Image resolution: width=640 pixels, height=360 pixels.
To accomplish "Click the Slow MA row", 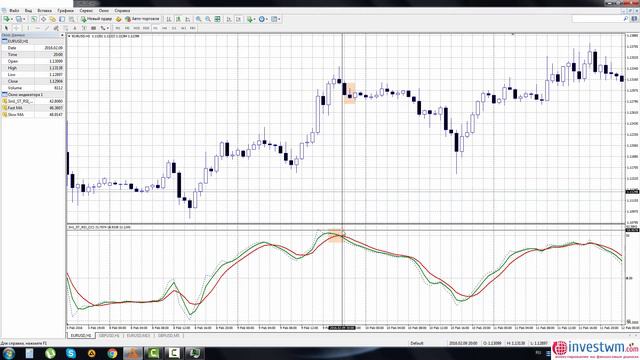I will (32, 115).
